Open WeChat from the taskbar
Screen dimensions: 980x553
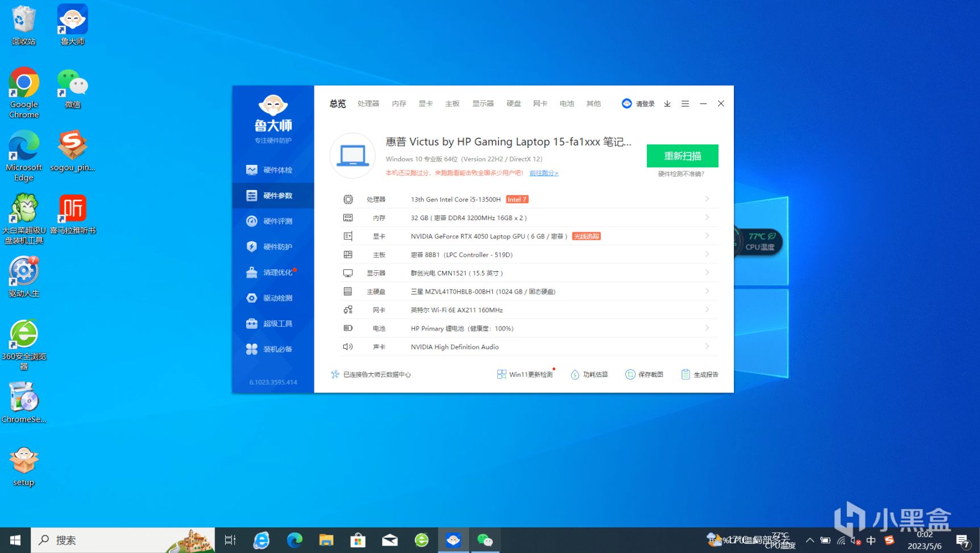point(485,540)
